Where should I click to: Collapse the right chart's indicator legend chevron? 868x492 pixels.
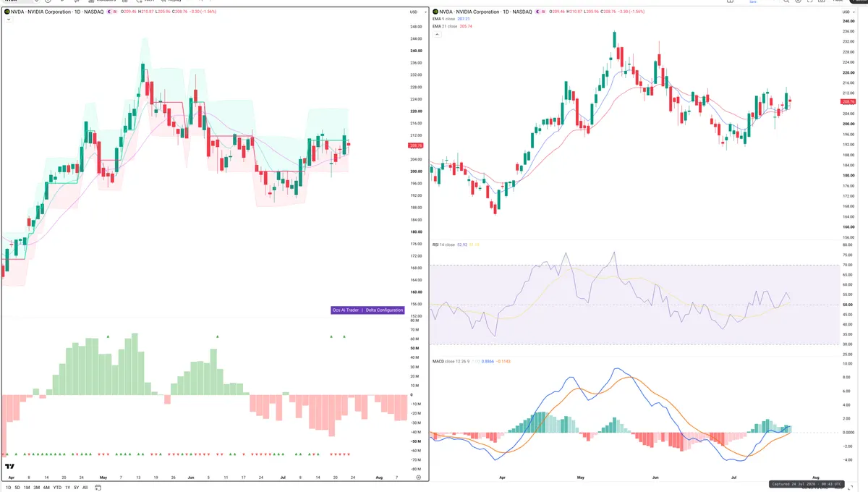pyautogui.click(x=437, y=34)
